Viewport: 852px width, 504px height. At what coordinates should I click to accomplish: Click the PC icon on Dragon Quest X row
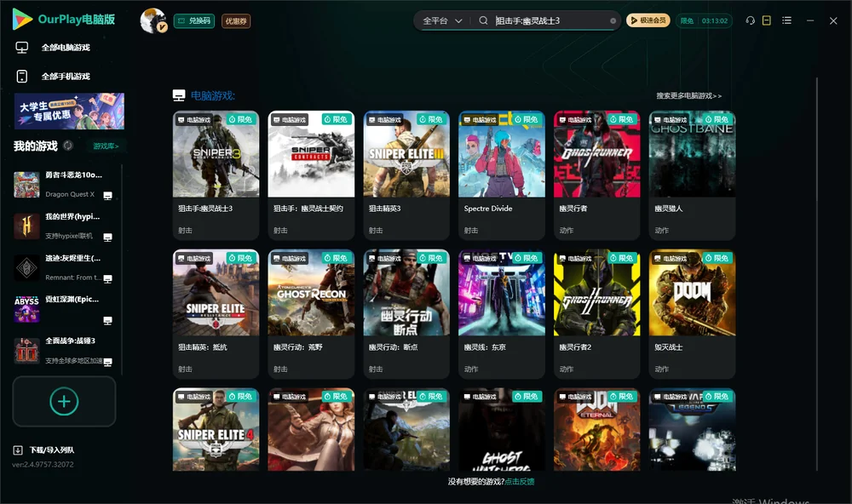[x=107, y=196]
